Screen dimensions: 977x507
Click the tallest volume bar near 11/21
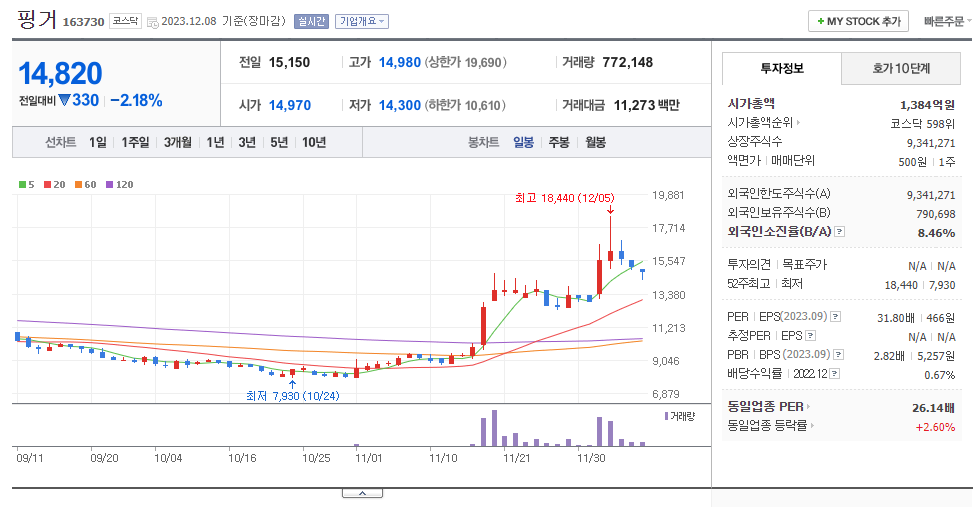[494, 428]
